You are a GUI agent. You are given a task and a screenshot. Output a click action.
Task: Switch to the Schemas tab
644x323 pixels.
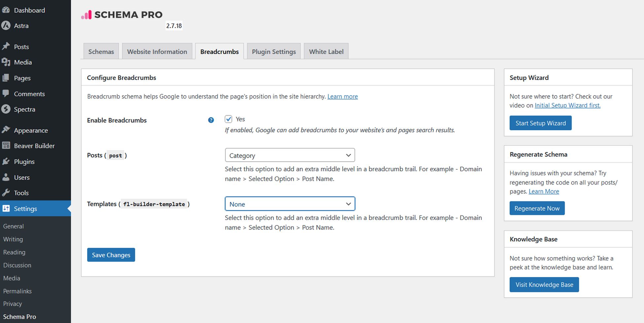click(101, 51)
